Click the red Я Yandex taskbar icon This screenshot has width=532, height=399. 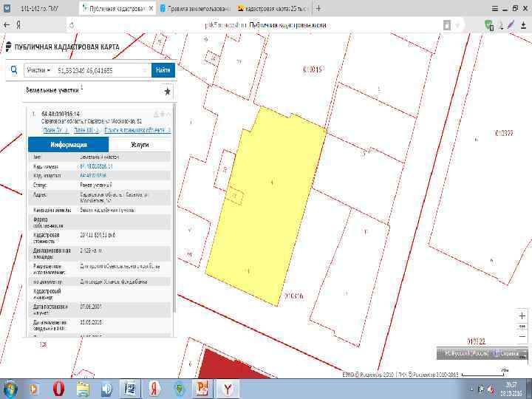(154, 389)
